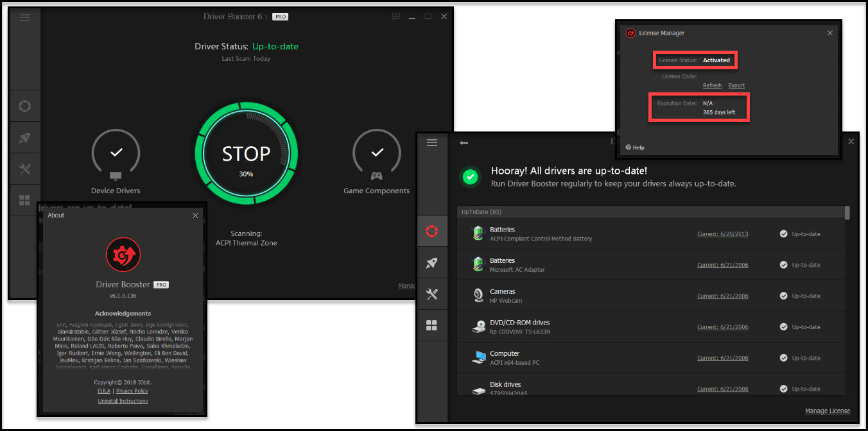This screenshot has height=431, width=868.
Task: Open Current date link for DVD/CD-ROM drives
Action: click(723, 327)
